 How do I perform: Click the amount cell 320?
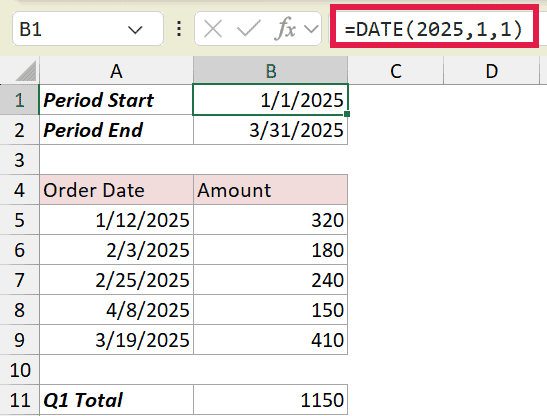point(271,220)
